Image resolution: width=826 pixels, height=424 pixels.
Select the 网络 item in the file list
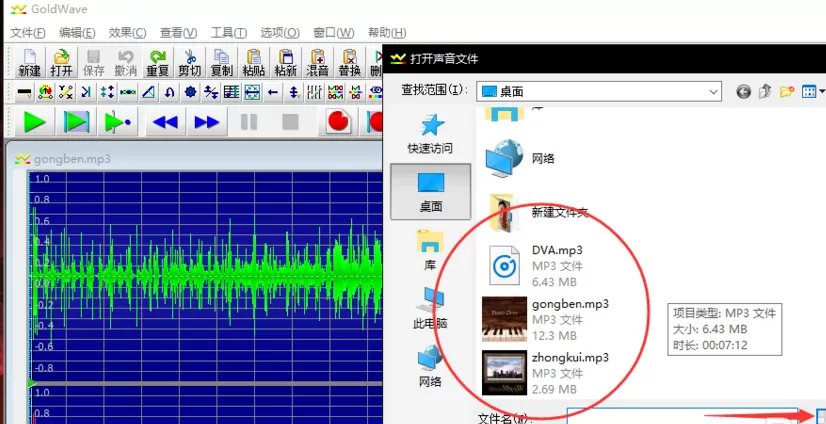click(x=519, y=158)
